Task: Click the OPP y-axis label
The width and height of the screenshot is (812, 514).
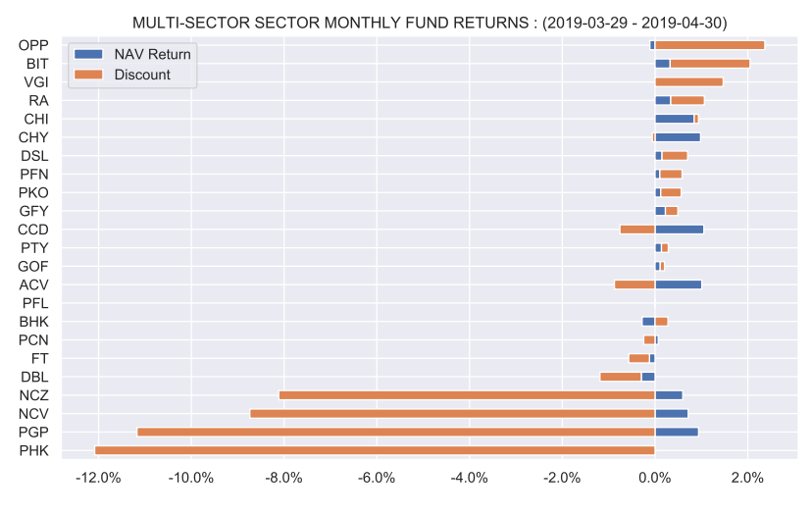Action: [34, 45]
